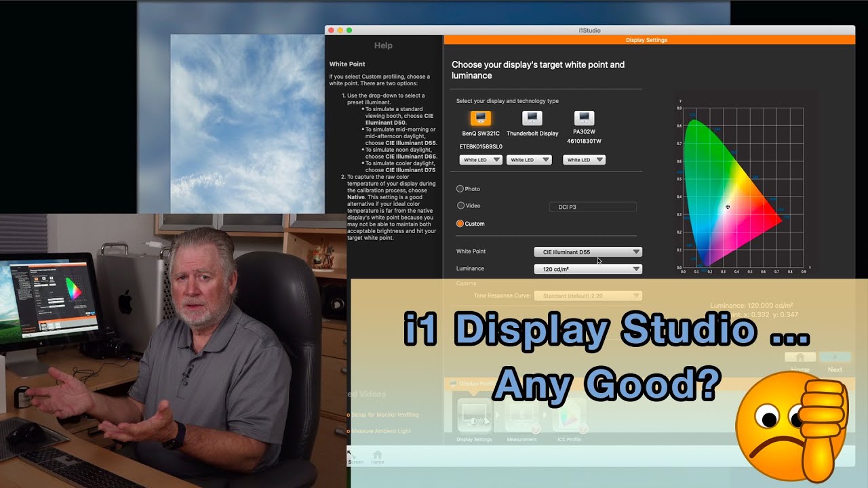868x488 pixels.
Task: Click the orange Display Settings header bar
Action: coord(649,40)
